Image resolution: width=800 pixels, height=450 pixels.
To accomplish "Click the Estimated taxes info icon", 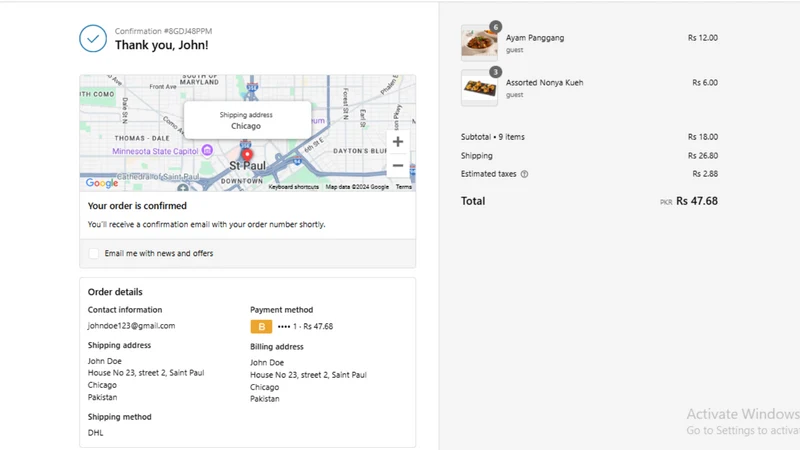I will (x=524, y=174).
